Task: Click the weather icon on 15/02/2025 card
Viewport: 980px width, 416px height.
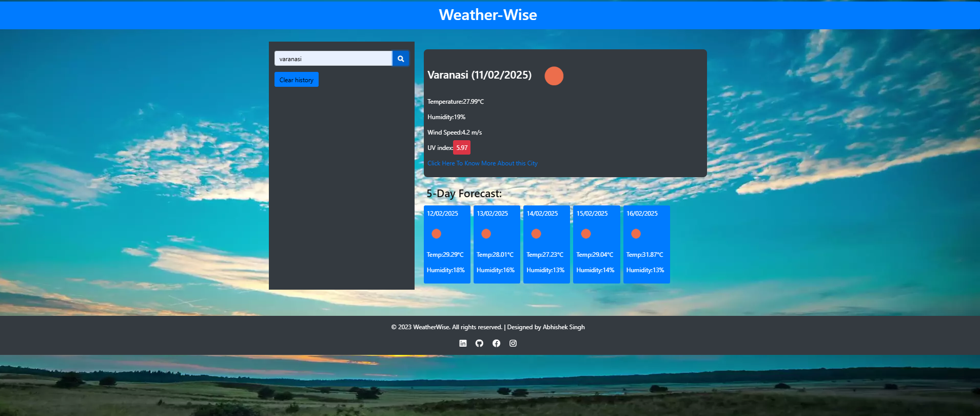Action: coord(585,234)
